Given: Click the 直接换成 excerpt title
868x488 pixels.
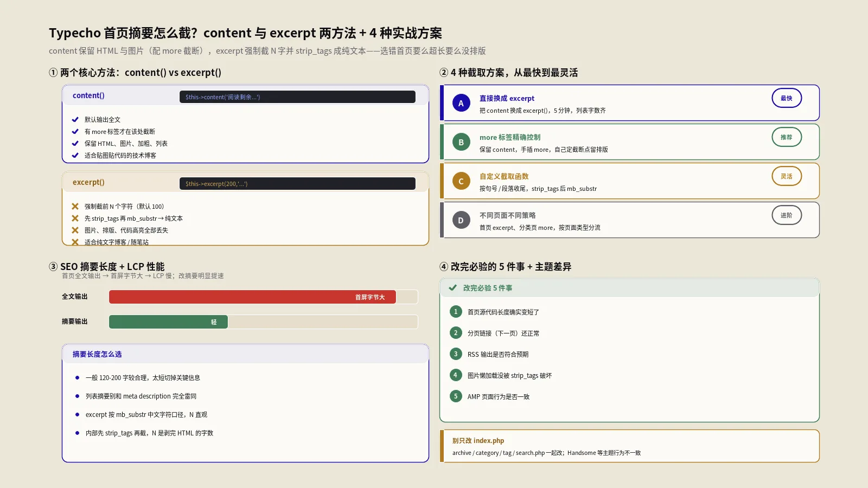Looking at the screenshot, I should coord(507,98).
